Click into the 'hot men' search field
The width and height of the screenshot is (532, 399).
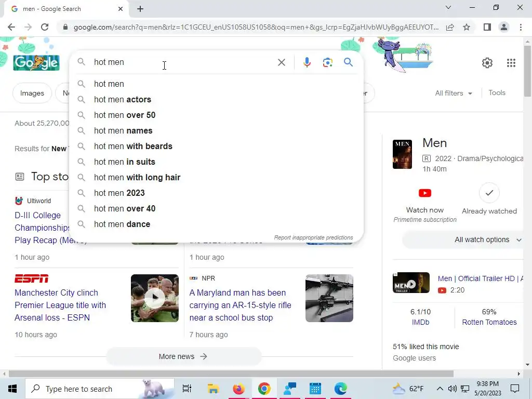click(183, 62)
